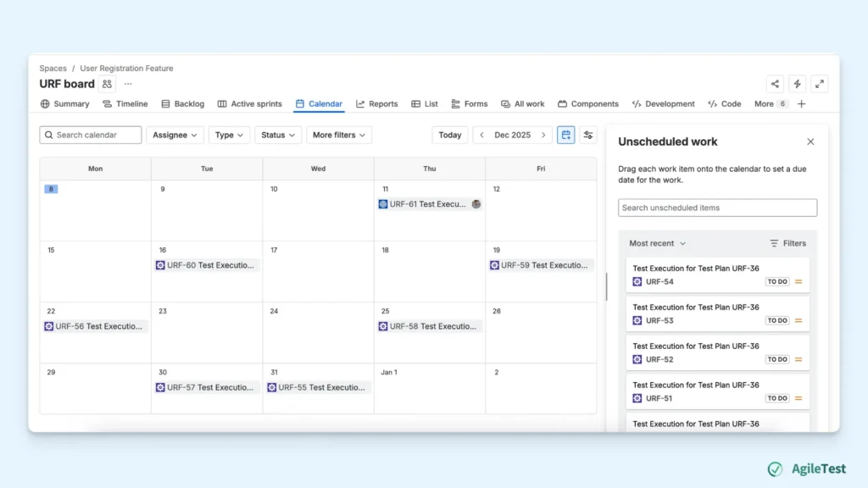Go to previous month arrow

click(481, 135)
